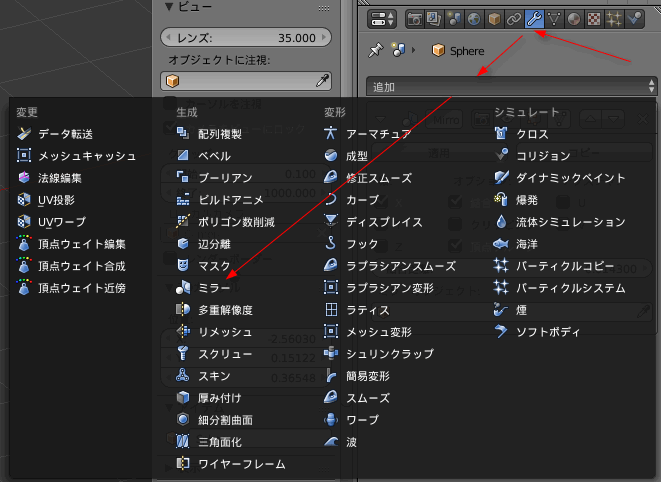Viewport: 661px width, 482px height.
Task: Increase レンズ with the right arrow
Action: [x=324, y=38]
